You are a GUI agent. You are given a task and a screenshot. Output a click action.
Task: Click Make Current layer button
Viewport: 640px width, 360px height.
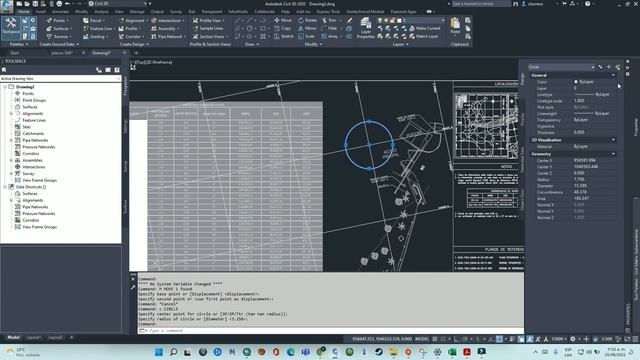(424, 28)
